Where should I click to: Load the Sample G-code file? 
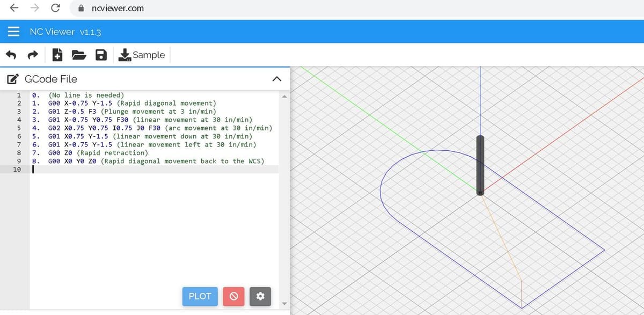[142, 55]
